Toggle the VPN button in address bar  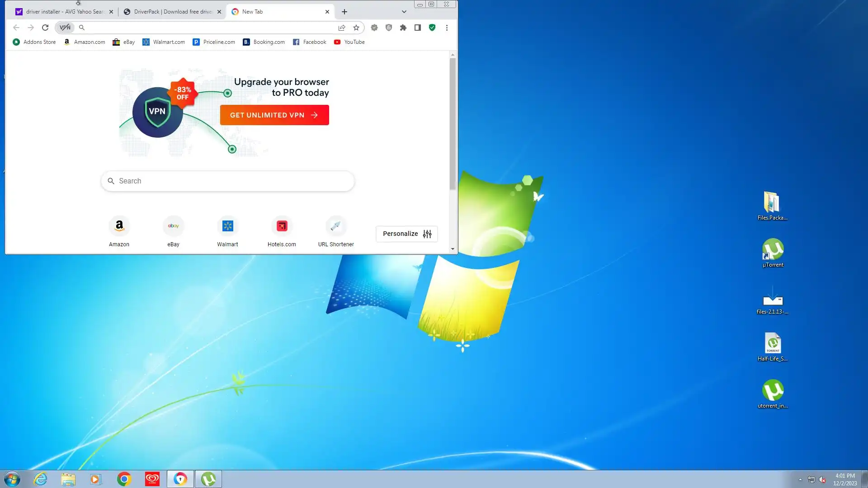tap(65, 28)
